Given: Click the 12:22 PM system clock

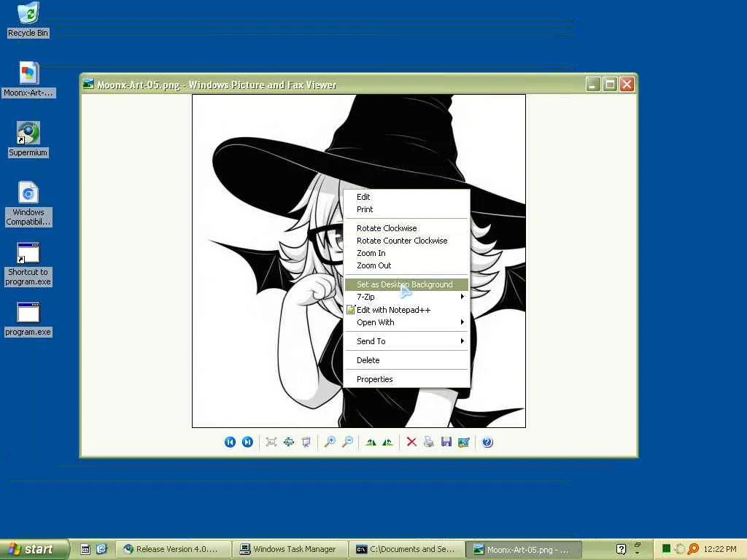Looking at the screenshot, I should tap(720, 549).
